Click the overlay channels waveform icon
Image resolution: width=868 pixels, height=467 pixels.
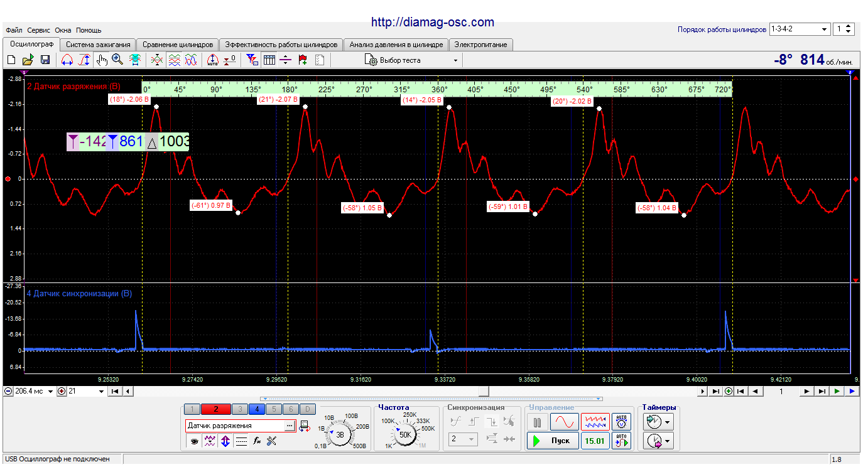[157, 60]
